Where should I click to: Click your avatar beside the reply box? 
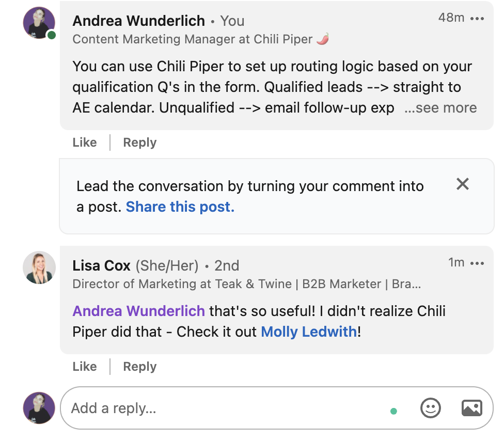pyautogui.click(x=39, y=408)
